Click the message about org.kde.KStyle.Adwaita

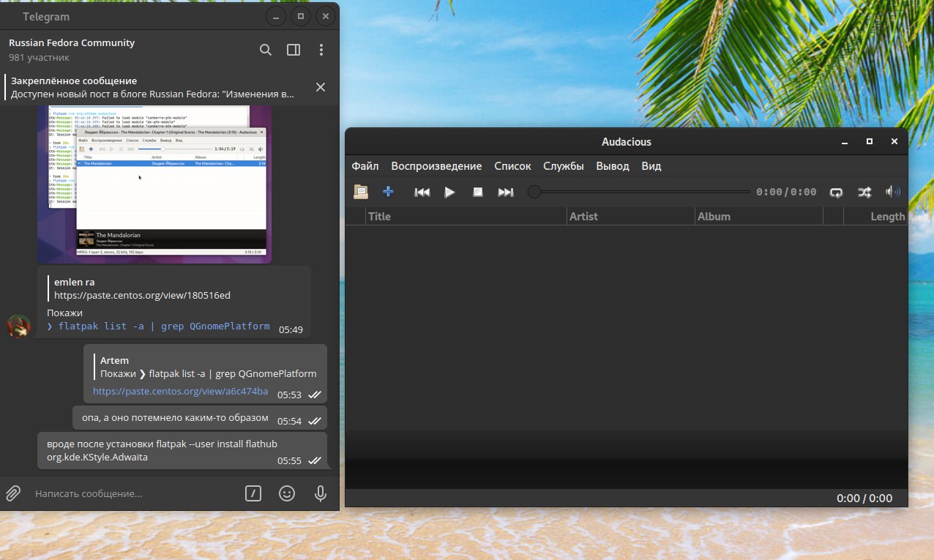pyautogui.click(x=182, y=450)
